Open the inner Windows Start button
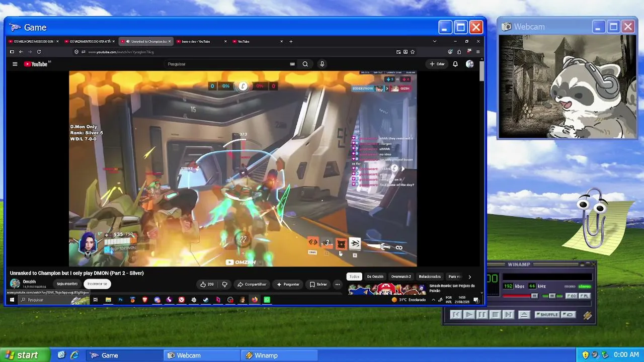This screenshot has width=644, height=362. (x=12, y=300)
